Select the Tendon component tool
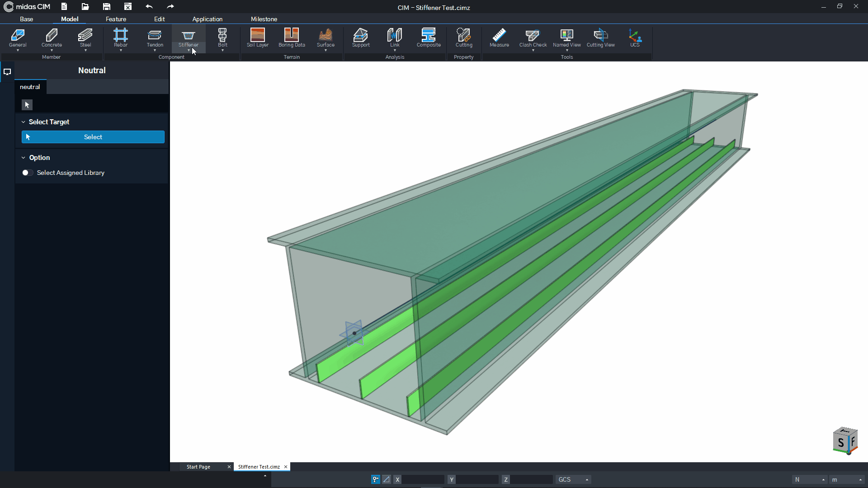The width and height of the screenshot is (868, 488). click(155, 38)
